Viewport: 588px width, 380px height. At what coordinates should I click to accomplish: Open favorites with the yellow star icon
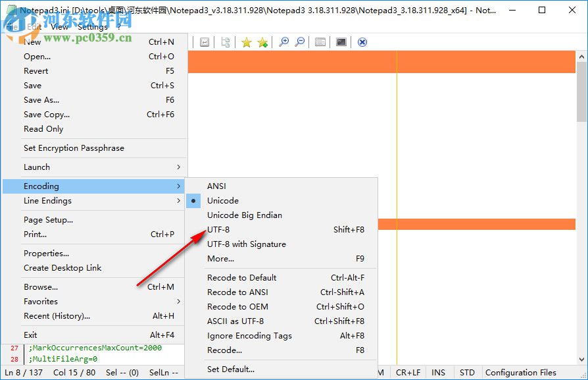pyautogui.click(x=247, y=42)
